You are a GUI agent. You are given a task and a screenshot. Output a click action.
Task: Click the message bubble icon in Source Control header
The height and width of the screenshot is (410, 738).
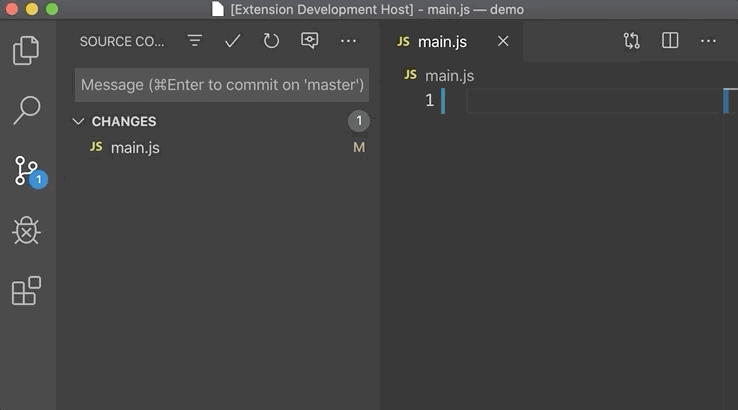pyautogui.click(x=310, y=41)
